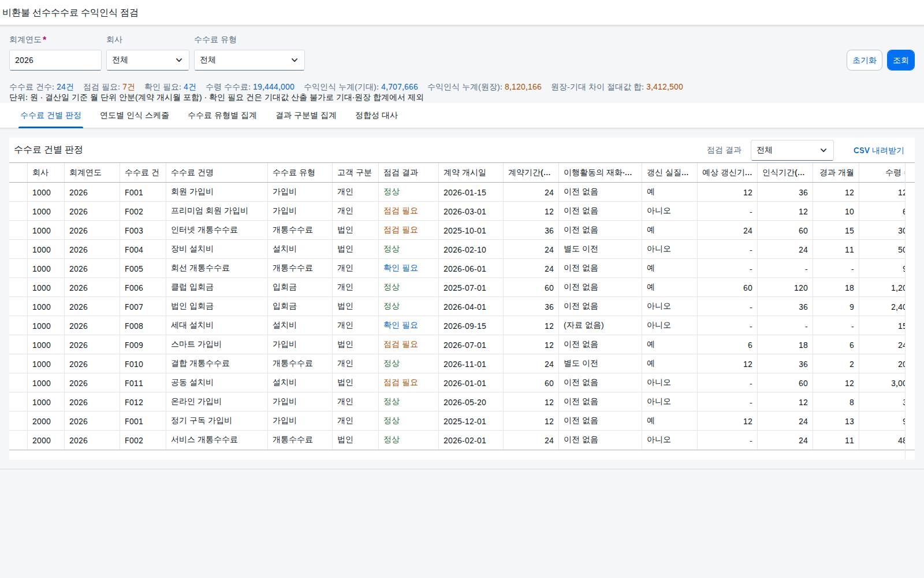
Task: Switch to 정합성 대사 tab
Action: tap(377, 116)
